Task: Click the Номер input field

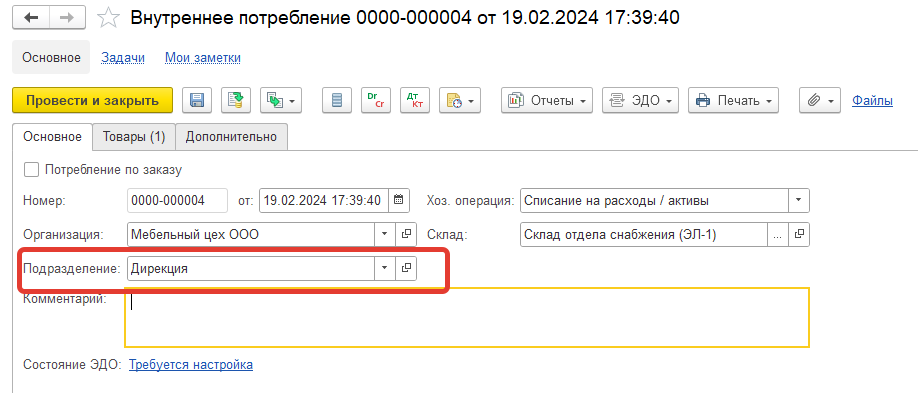Action: click(x=177, y=200)
